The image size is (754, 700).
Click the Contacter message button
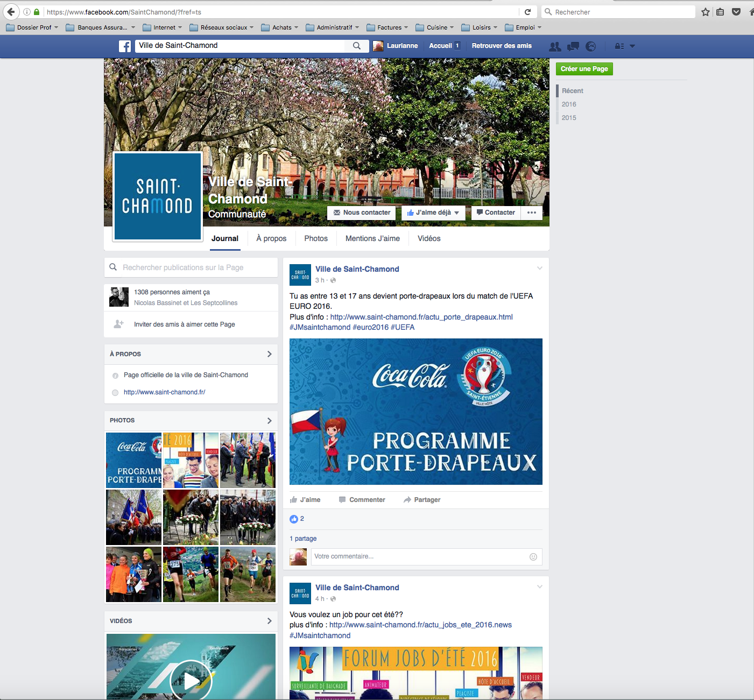point(495,213)
